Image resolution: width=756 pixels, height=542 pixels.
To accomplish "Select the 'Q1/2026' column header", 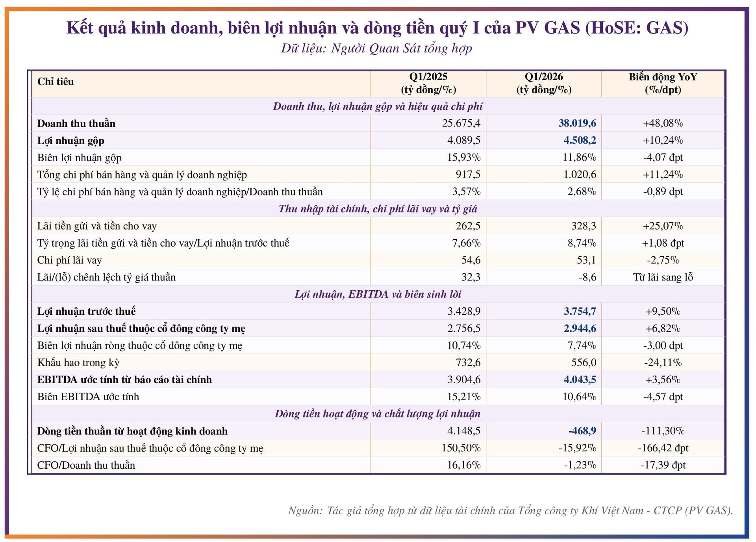I will click(x=544, y=83).
